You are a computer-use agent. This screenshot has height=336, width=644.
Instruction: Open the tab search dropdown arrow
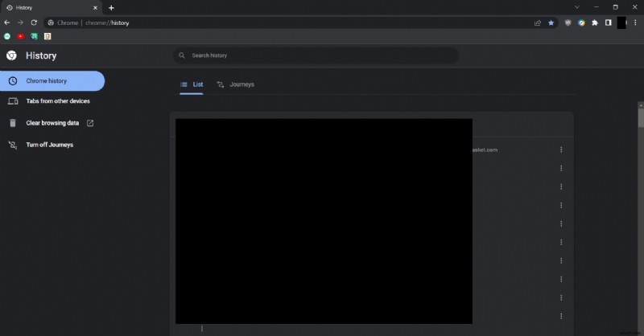pyautogui.click(x=576, y=7)
